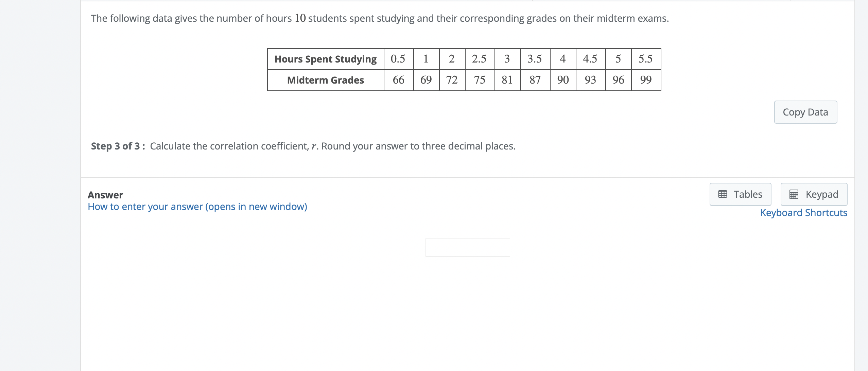Click the Hours Spent Studying header cell

pyautogui.click(x=325, y=59)
